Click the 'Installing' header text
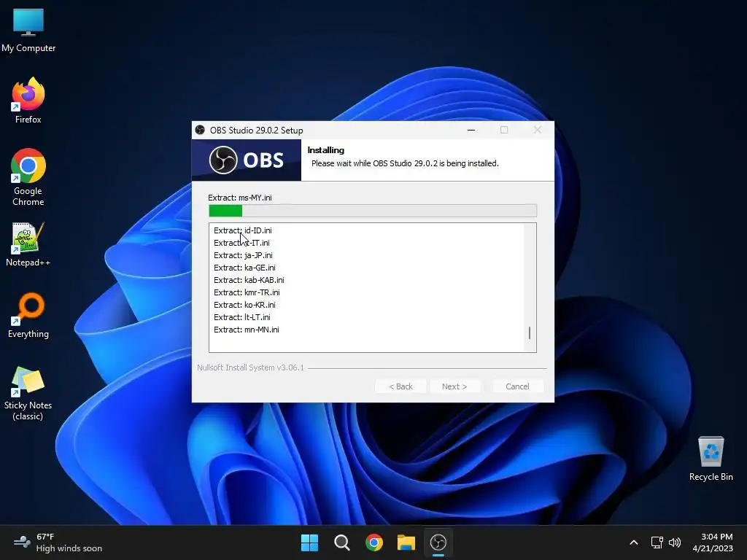This screenshot has width=747, height=560. tap(326, 150)
